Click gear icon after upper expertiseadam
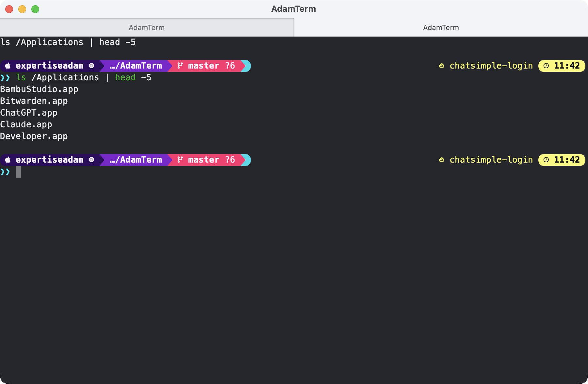The image size is (588, 384). click(91, 66)
